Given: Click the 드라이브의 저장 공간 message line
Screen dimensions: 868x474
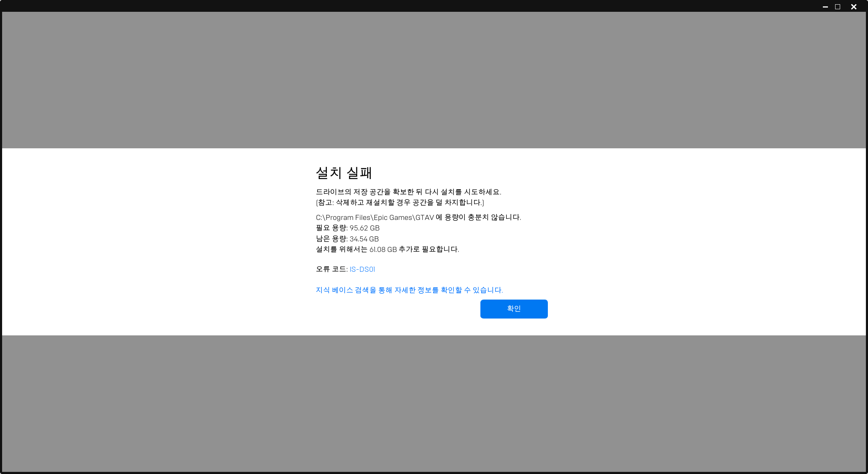Looking at the screenshot, I should coord(408,192).
